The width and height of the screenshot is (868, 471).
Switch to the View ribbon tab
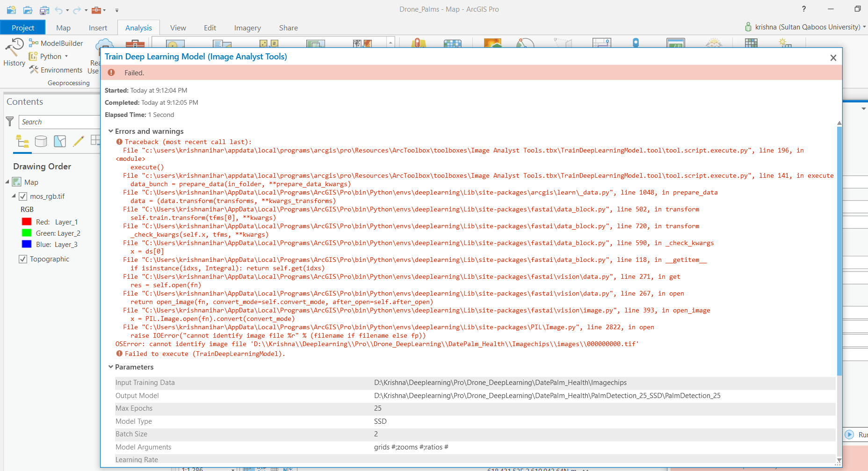tap(178, 28)
